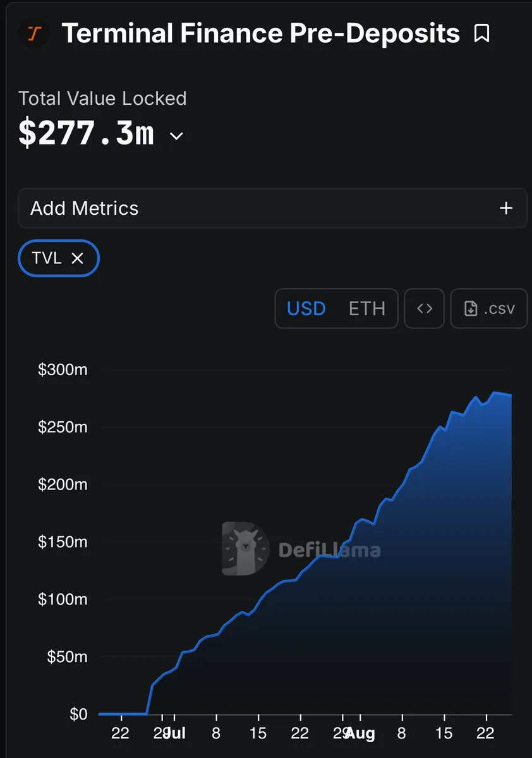532x758 pixels.
Task: Open the Add Metrics dropdown
Action: click(x=272, y=208)
